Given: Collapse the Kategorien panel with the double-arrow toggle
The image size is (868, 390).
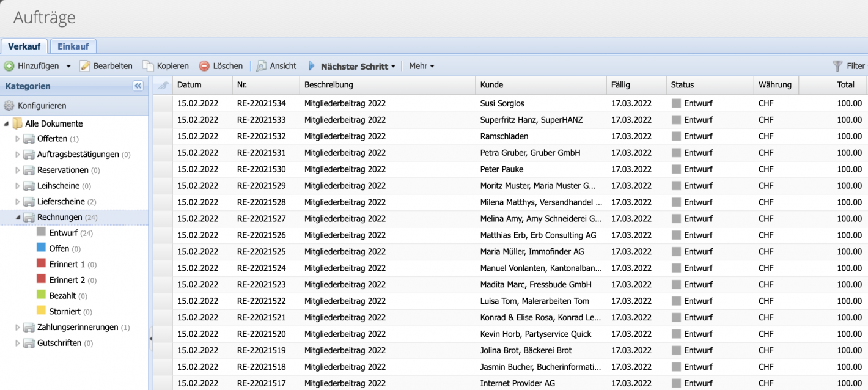Looking at the screenshot, I should pos(139,86).
